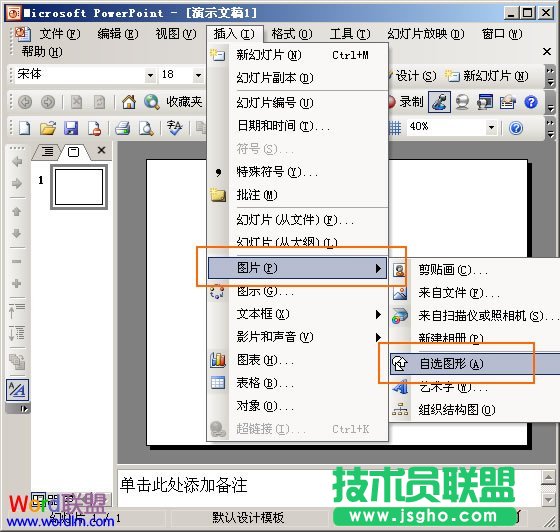
Task: Close the slide thumbnail pane
Action: (101, 150)
